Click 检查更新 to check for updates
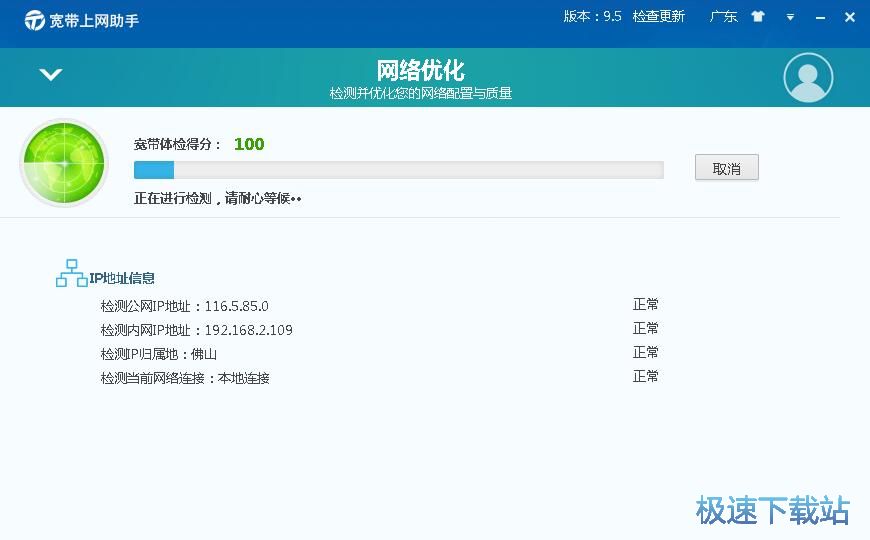This screenshot has height=540, width=870. coord(659,16)
